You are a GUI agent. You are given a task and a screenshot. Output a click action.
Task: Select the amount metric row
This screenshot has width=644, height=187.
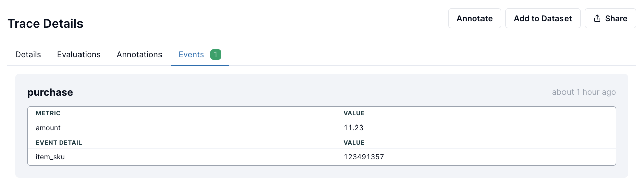coord(321,128)
